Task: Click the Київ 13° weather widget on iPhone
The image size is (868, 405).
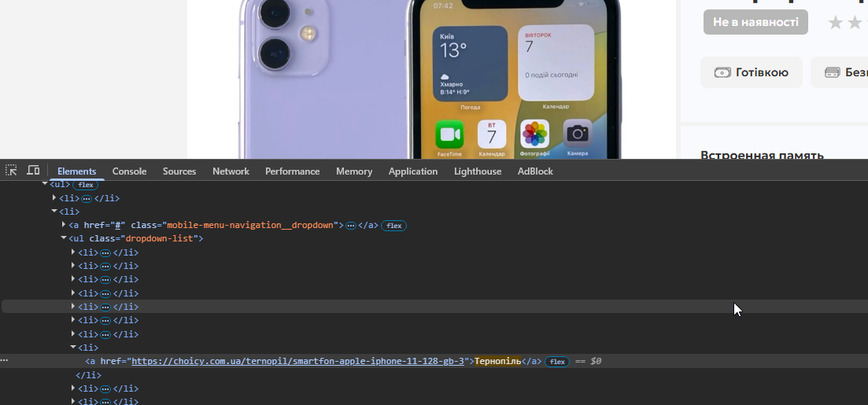Action: (470, 64)
